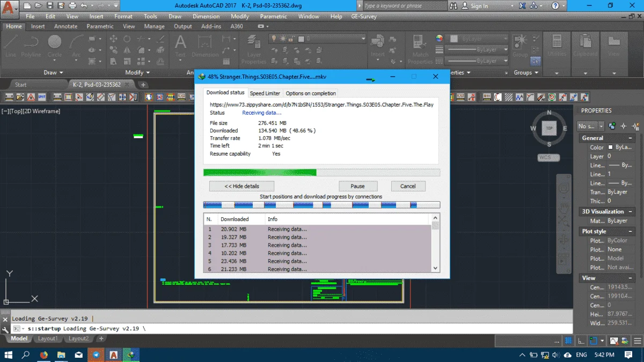This screenshot has width=644, height=362.
Task: Click the UNIT icon in GE-Survey toolbar
Action: coord(43,97)
